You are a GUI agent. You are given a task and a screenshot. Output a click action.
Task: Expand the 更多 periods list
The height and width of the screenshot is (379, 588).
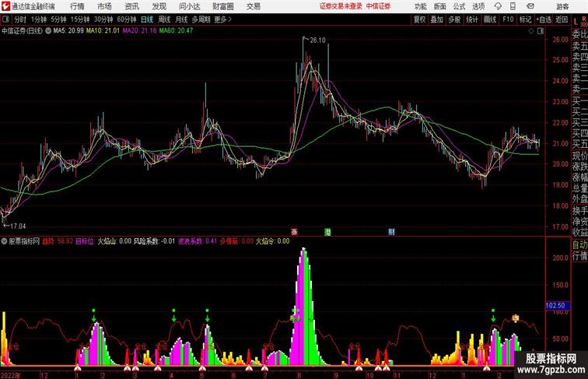tap(223, 19)
